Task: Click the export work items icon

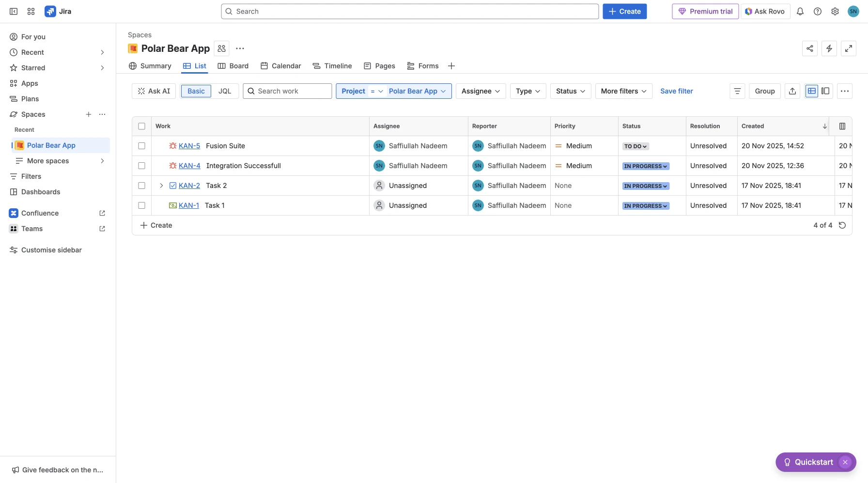Action: (792, 91)
